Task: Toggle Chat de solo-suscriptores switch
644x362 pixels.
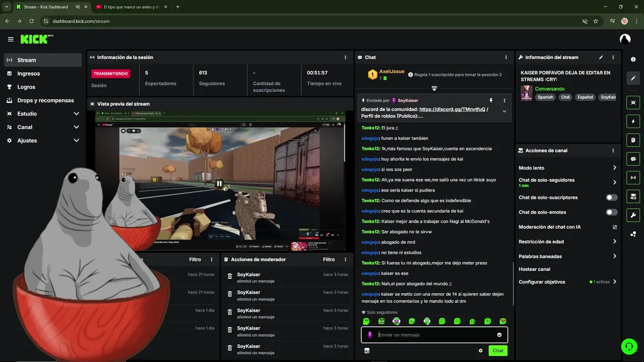Action: point(612,198)
